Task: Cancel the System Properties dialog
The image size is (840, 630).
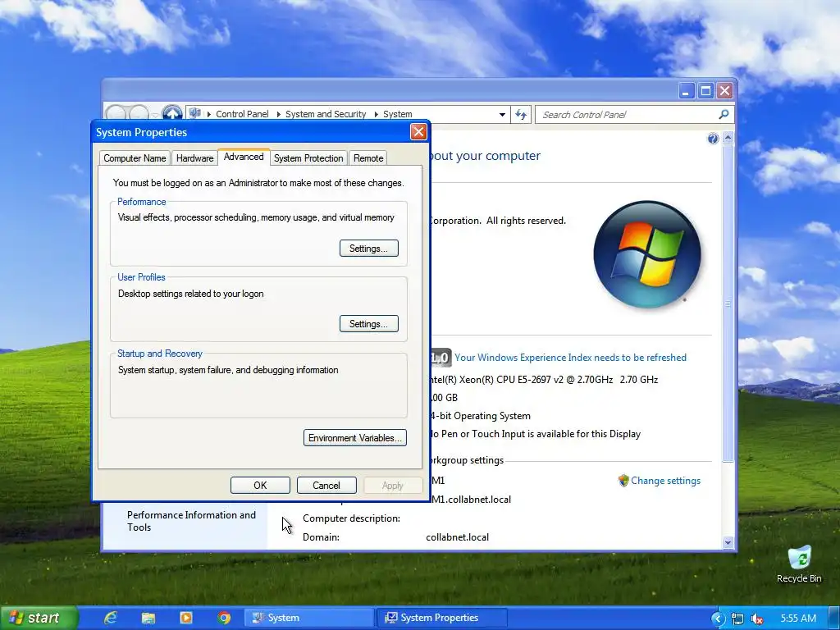Action: point(326,486)
